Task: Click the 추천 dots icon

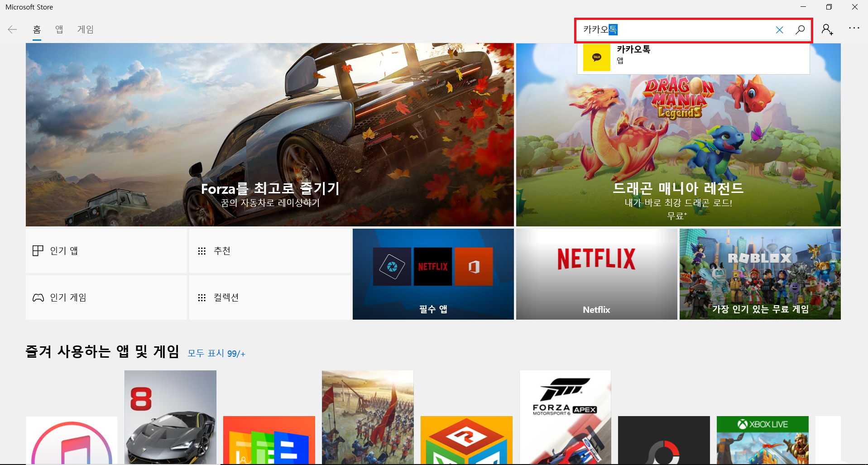Action: point(202,251)
